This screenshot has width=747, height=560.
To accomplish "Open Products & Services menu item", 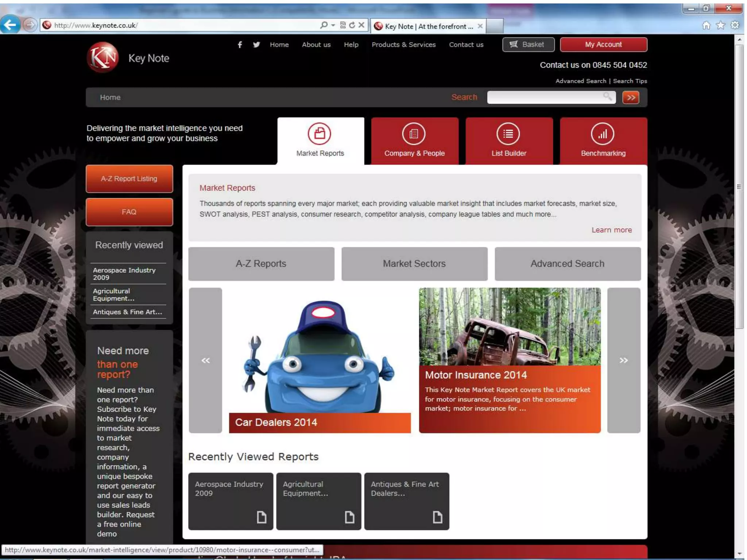I will tap(403, 44).
